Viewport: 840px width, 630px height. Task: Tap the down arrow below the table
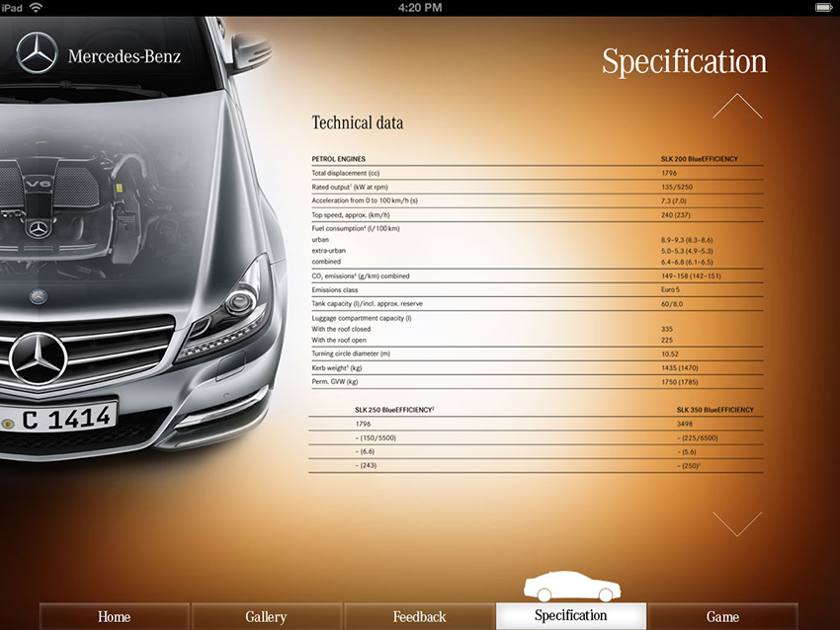click(x=737, y=523)
